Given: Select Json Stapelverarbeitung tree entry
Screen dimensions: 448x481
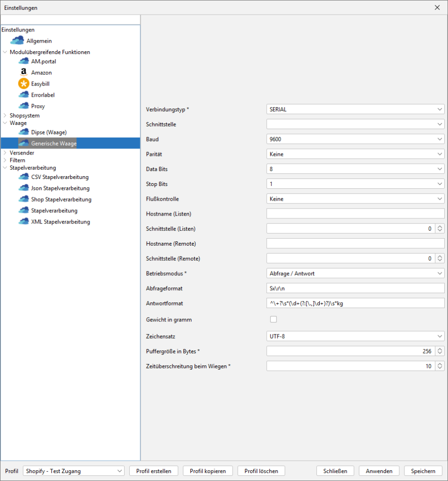Looking at the screenshot, I should 59,188.
